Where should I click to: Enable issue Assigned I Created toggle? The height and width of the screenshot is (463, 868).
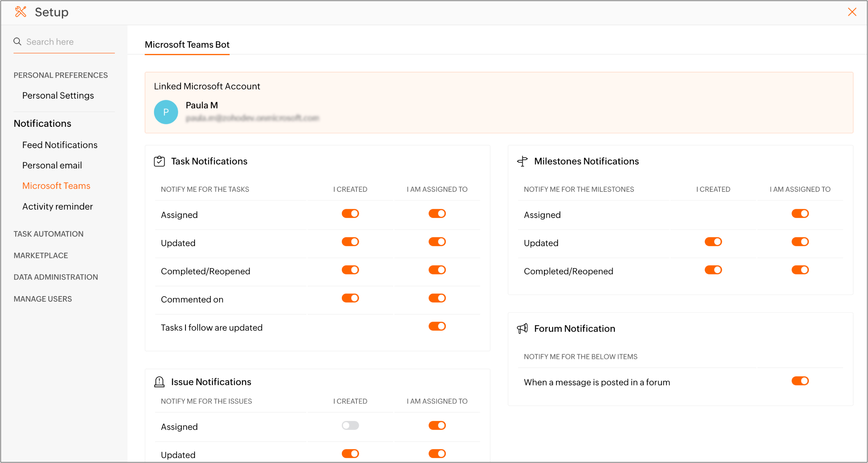tap(350, 426)
